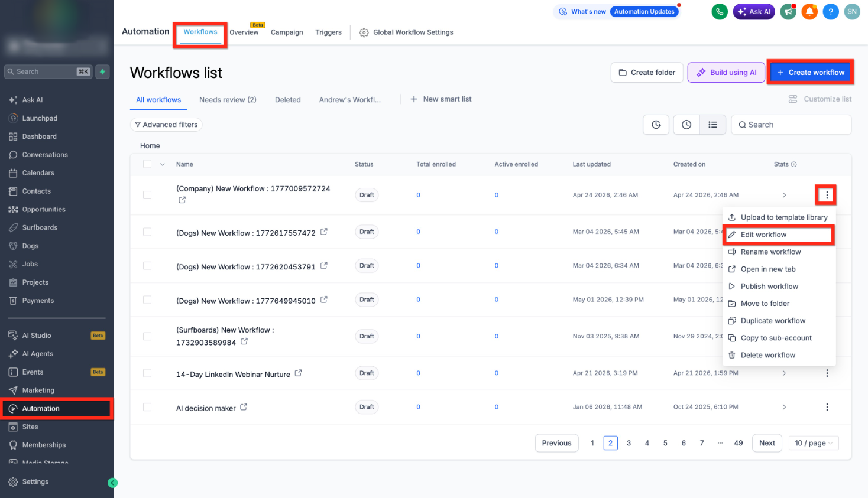
Task: Open external link icon for 14-Day LinkedIn Webinar Nurture
Action: [298, 373]
